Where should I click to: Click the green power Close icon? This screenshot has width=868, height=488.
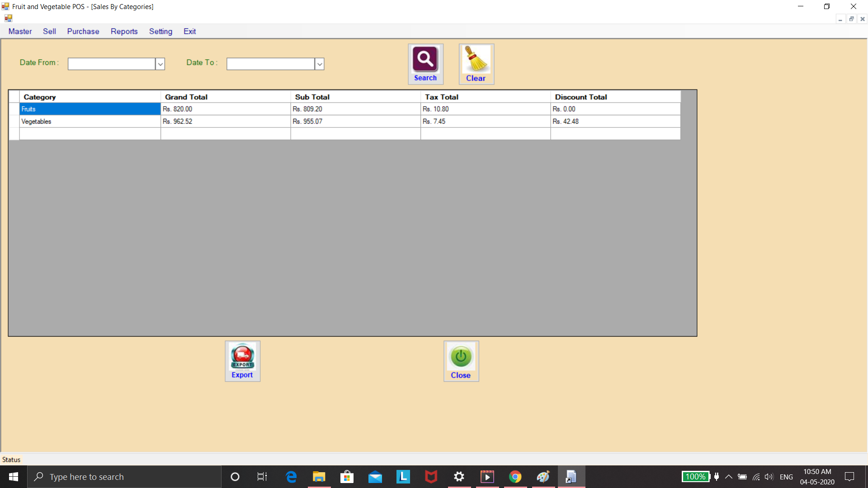pyautogui.click(x=461, y=357)
